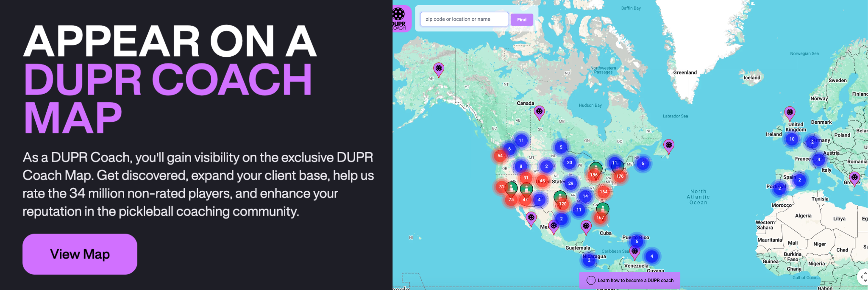This screenshot has width=868, height=290.
Task: Open the red cluster marker 164
Action: click(x=604, y=192)
